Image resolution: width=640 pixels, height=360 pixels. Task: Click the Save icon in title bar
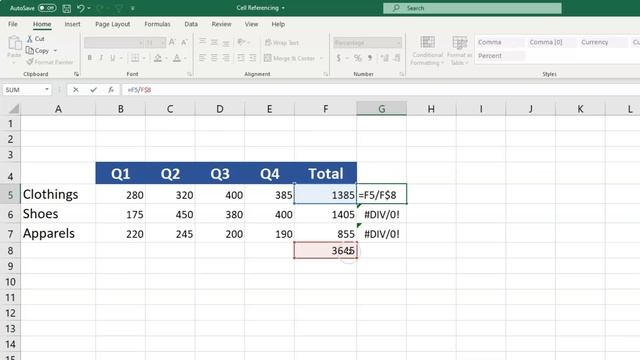[x=67, y=8]
